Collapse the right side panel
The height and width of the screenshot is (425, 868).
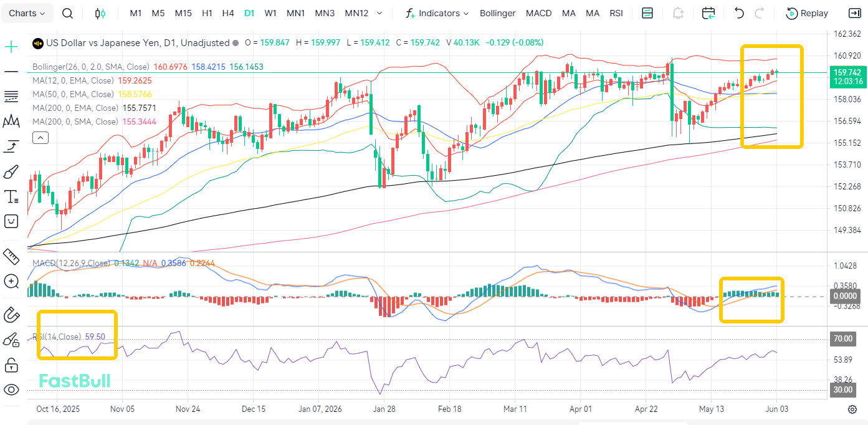(854, 13)
